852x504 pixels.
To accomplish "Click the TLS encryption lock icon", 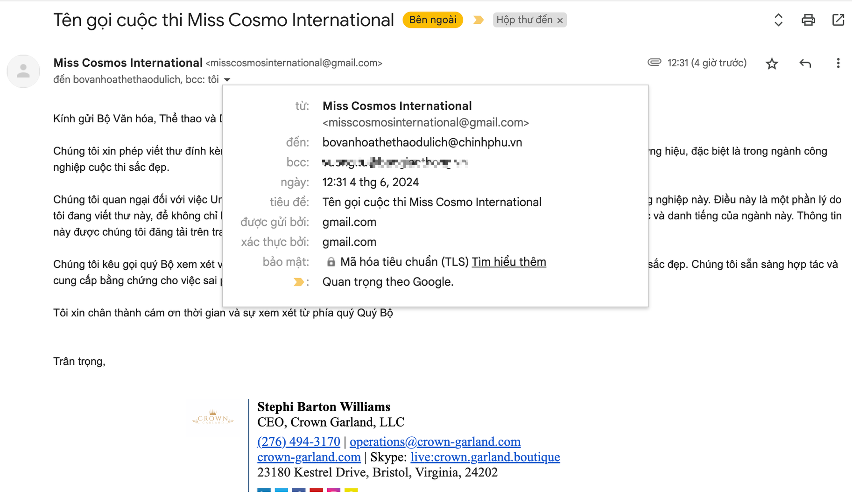I will (331, 262).
